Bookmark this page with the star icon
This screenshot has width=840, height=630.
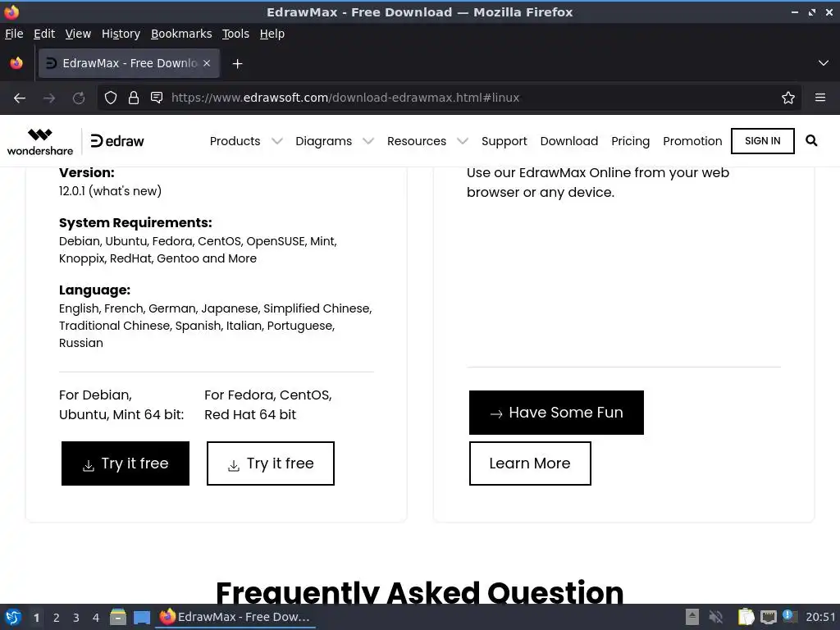pyautogui.click(x=787, y=98)
